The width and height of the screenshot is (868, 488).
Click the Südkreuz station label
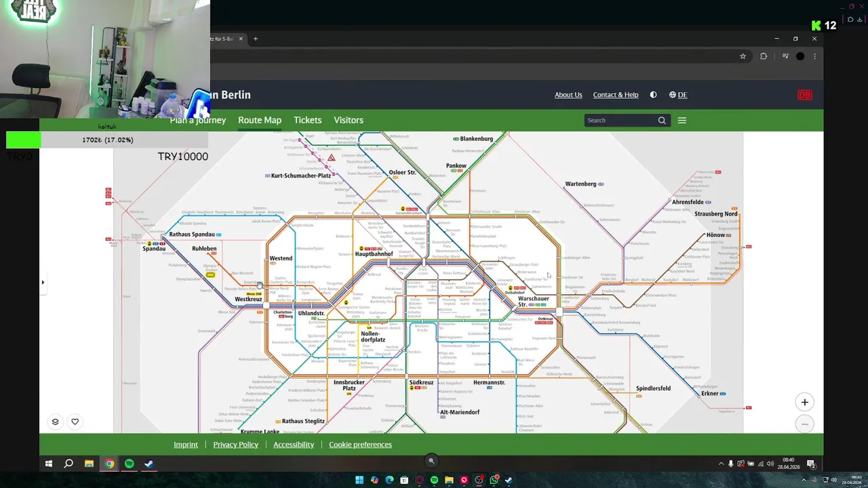click(x=421, y=382)
